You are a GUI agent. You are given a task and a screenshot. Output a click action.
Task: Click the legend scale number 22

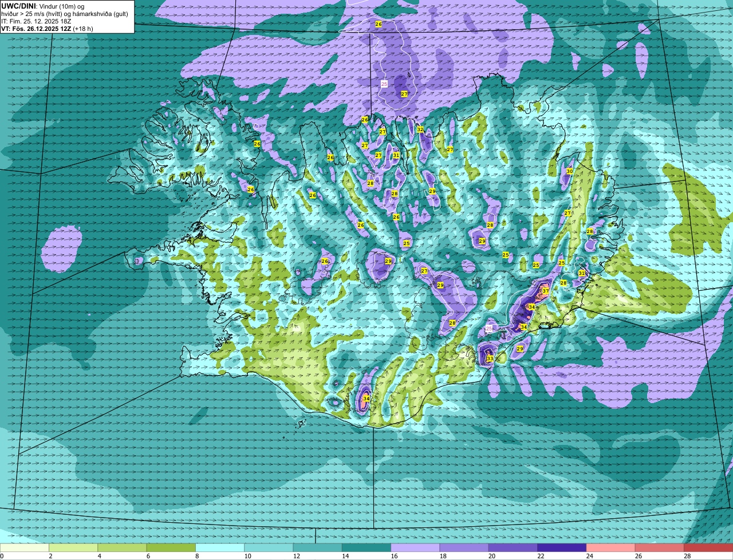[x=541, y=556]
